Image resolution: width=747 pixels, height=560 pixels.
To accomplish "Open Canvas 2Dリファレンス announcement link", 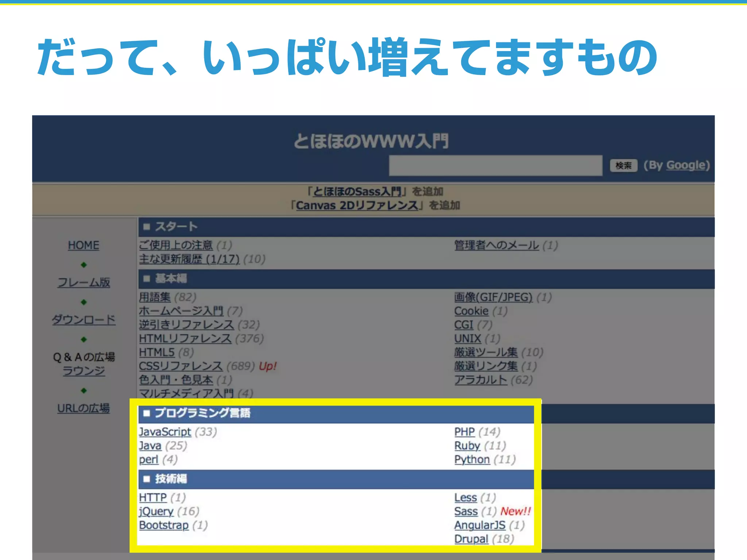I will (357, 205).
